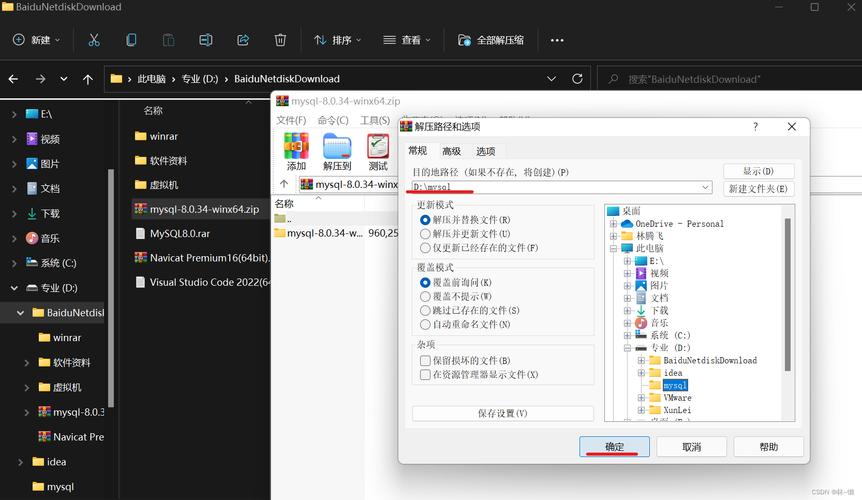Select 解压并替换文件(R) radio
862x500 pixels.
coord(425,220)
